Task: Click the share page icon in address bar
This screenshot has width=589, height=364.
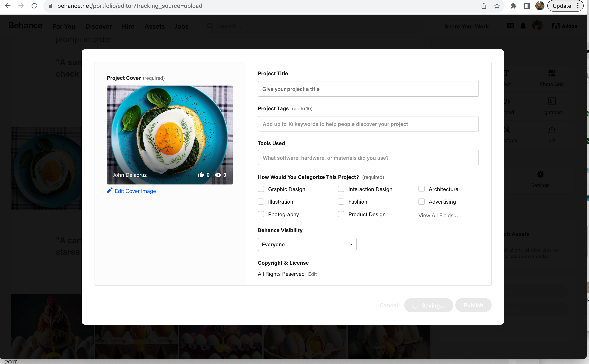Action: pyautogui.click(x=484, y=6)
